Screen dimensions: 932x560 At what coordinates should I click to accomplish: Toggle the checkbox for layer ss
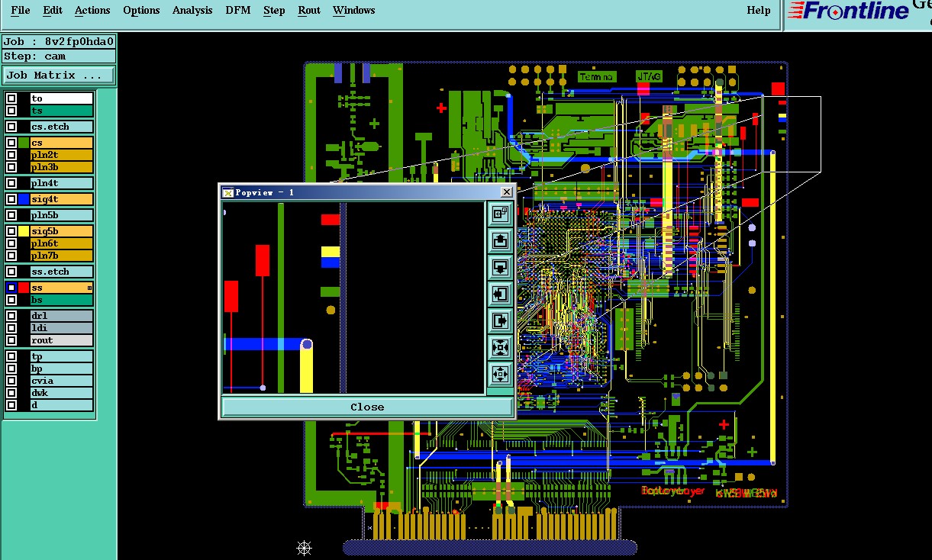click(11, 288)
